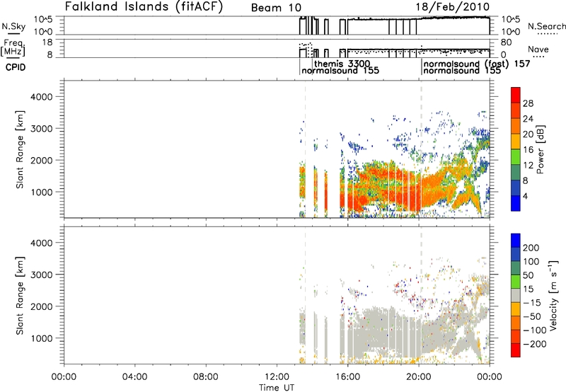
Task: Click the '12:00' time axis label
Action: (x=277, y=377)
